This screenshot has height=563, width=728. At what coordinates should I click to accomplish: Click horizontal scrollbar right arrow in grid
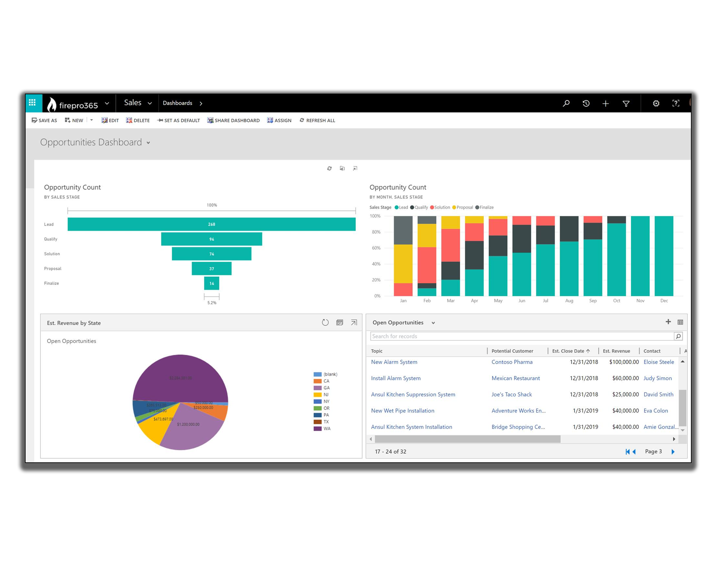(674, 439)
